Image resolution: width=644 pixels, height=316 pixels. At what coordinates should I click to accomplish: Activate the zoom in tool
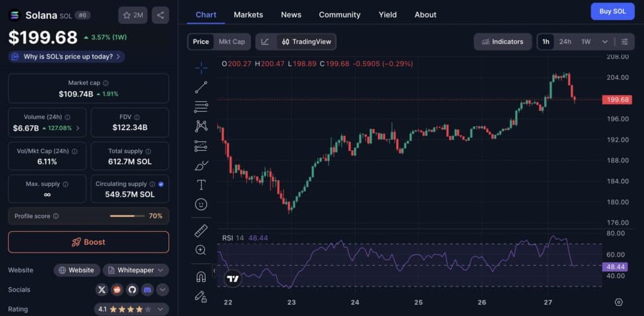pos(201,250)
